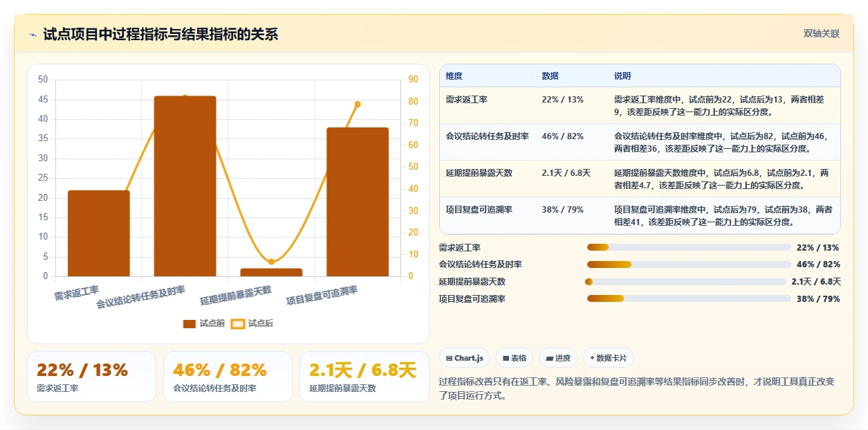
Task: Click the 延期提前暴露天数 x-axis label
Action: [x=236, y=295]
